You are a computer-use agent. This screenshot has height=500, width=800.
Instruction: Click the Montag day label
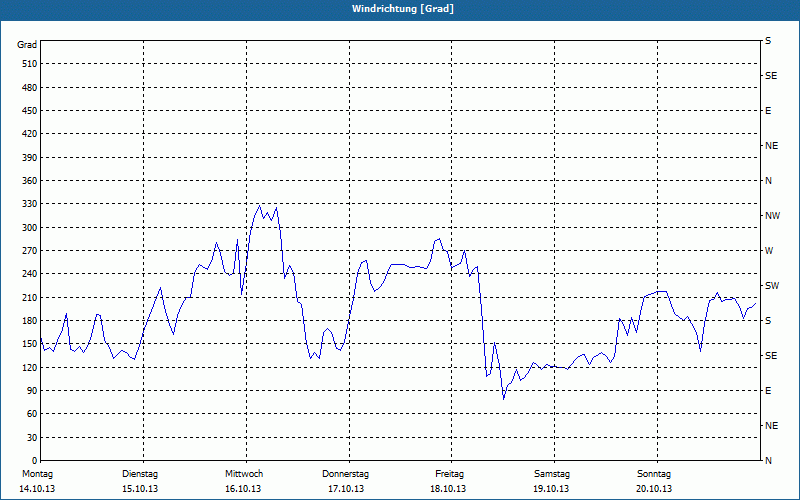click(37, 474)
